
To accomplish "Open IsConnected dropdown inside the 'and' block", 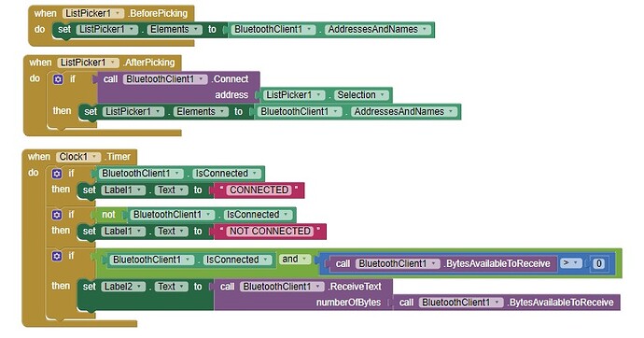I will point(237,260).
